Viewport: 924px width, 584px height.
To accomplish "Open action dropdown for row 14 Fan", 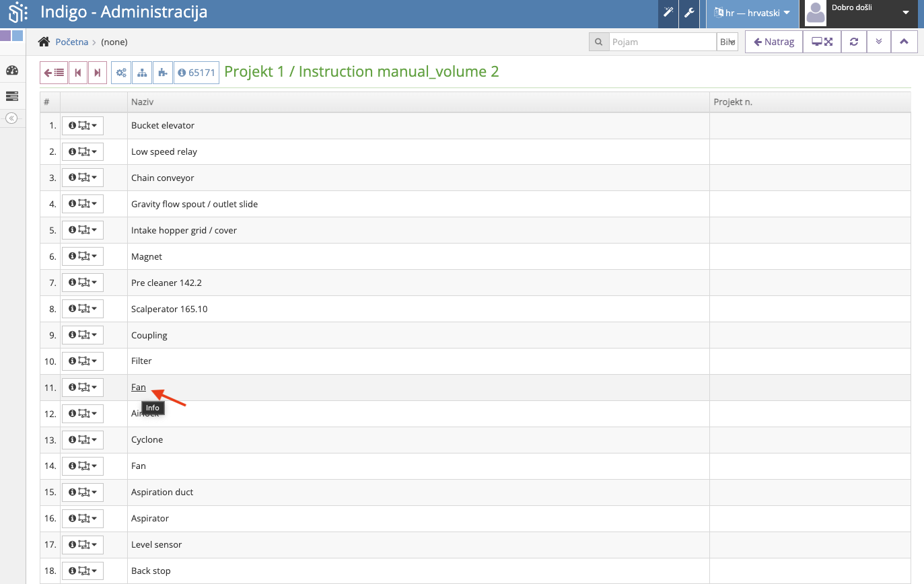I will pyautogui.click(x=83, y=466).
